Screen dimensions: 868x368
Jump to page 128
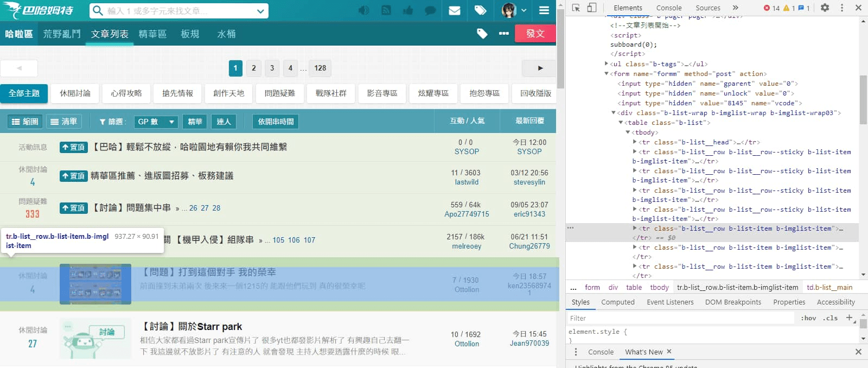(320, 68)
